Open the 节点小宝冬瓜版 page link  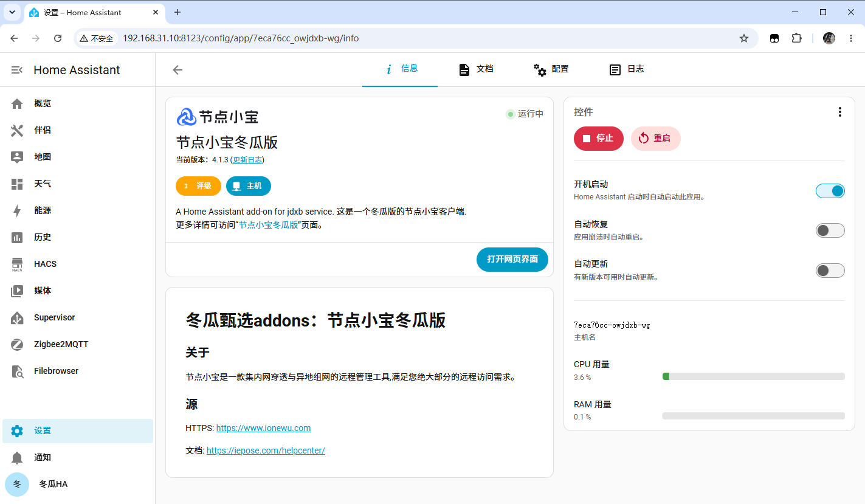click(269, 225)
